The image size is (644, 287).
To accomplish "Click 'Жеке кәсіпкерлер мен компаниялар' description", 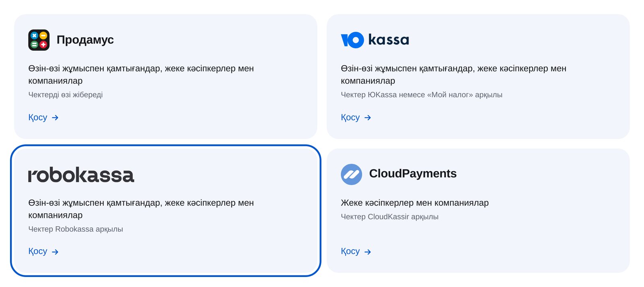I will 415,203.
